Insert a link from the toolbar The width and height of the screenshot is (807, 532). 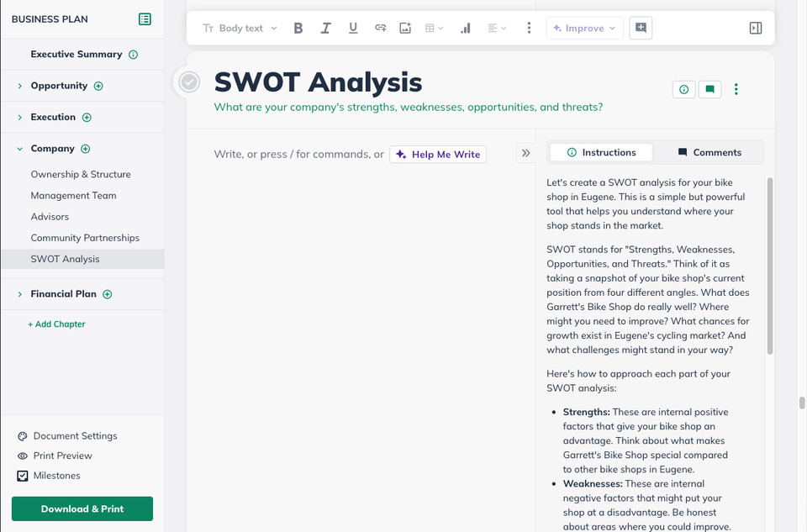(x=380, y=29)
